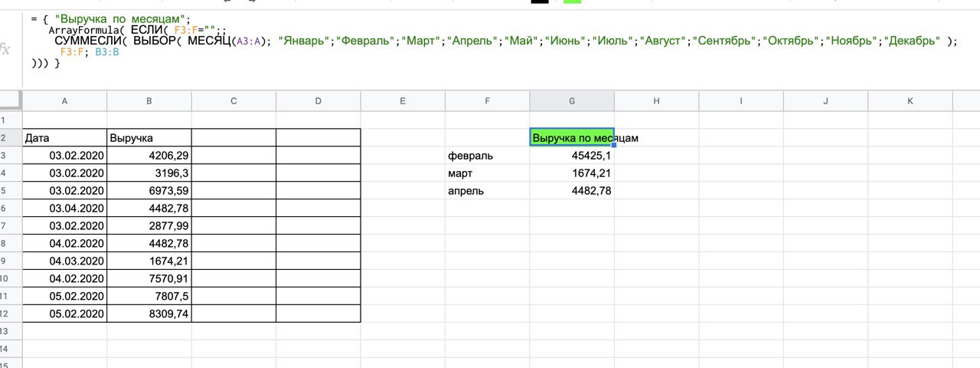The width and height of the screenshot is (980, 368).
Task: Select date 05.02.2020 in row 12
Action: tap(65, 314)
